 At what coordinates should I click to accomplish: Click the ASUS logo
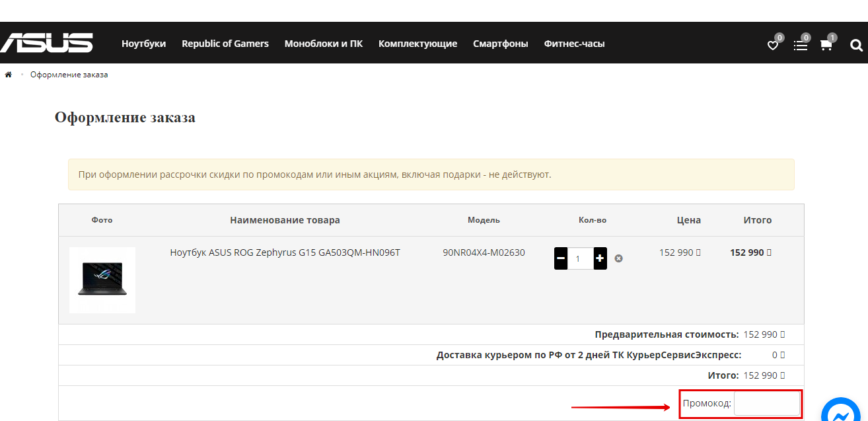point(46,43)
